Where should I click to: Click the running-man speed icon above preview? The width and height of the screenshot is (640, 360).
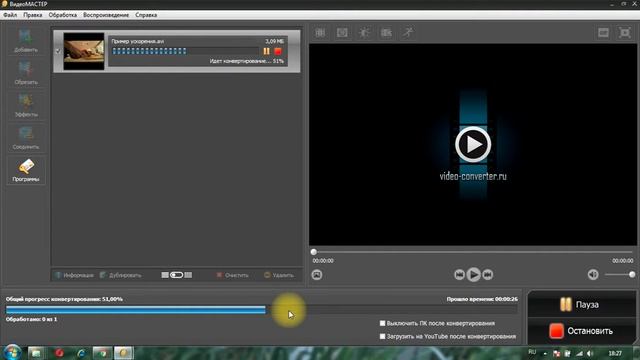[x=408, y=33]
